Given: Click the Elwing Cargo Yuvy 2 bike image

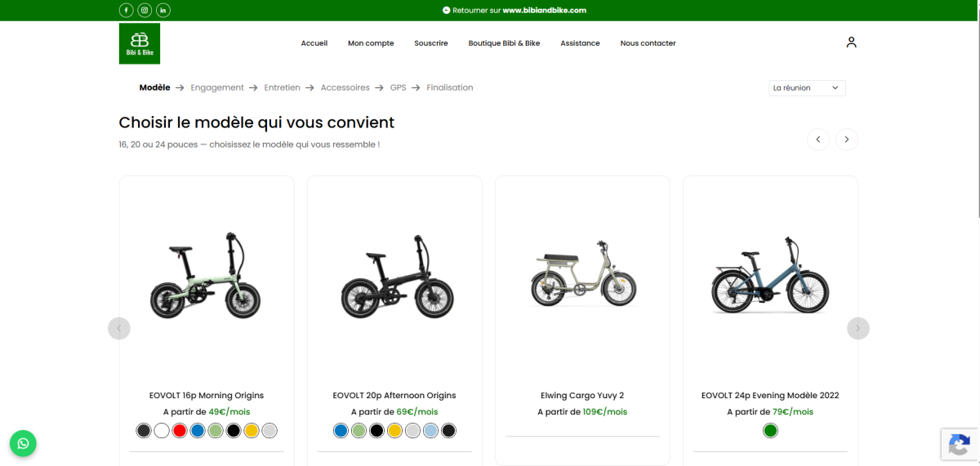Looking at the screenshot, I should pyautogui.click(x=583, y=273).
